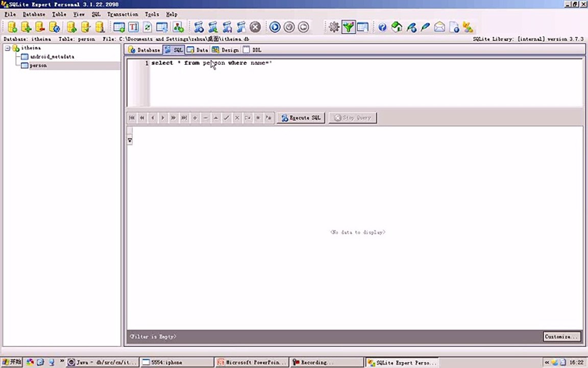Switch to 5554:iphone emulator taskbar item

178,362
